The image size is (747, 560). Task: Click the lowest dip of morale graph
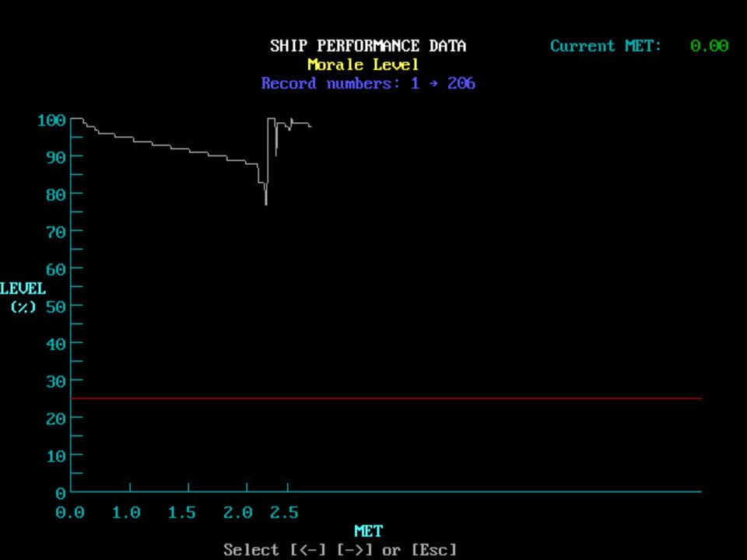266,204
